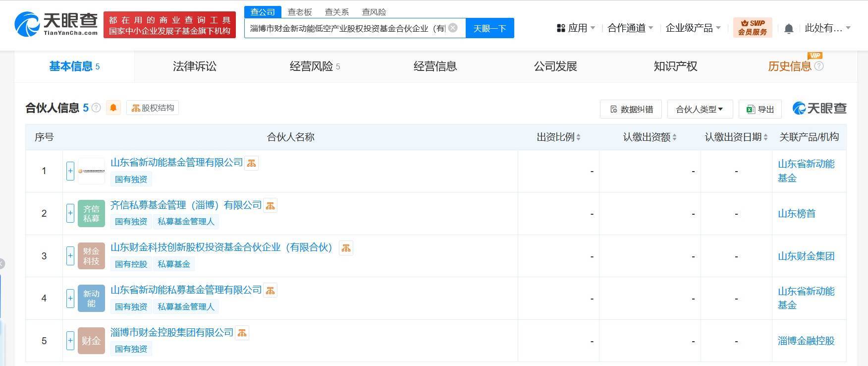868x366 pixels.
Task: Open equity chart icon for 山东财金科技创新股权投资基金合伙企业
Action: [x=346, y=248]
